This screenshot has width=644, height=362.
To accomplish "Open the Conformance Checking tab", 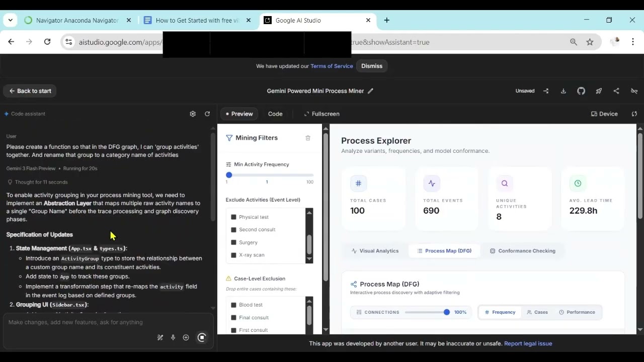I will click(523, 251).
